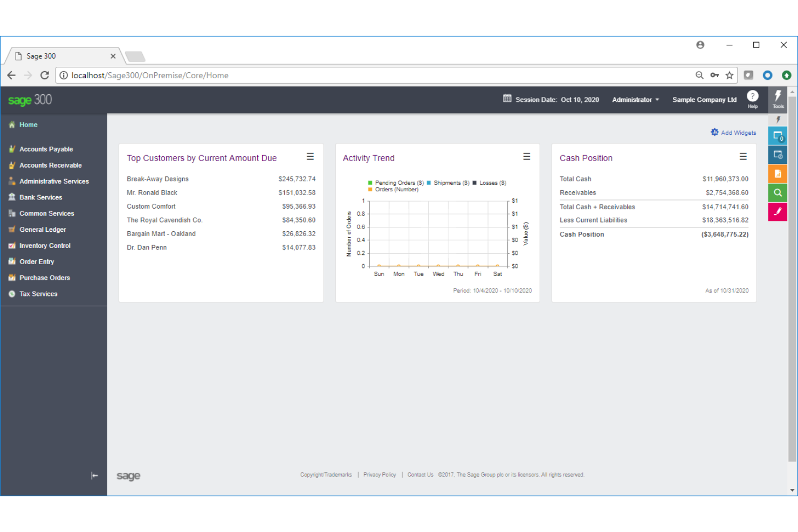
Task: Click the session date calendar icon
Action: coord(507,99)
